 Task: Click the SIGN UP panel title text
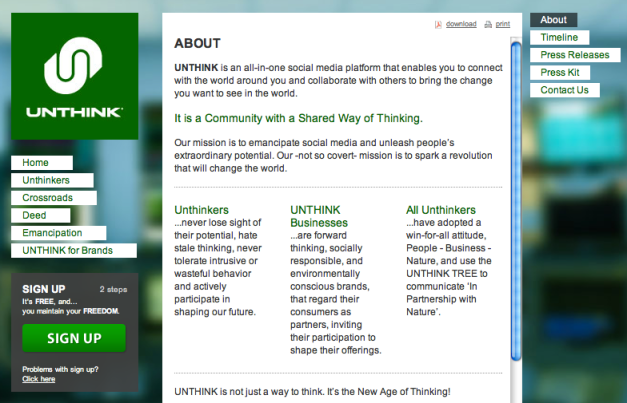pos(44,289)
